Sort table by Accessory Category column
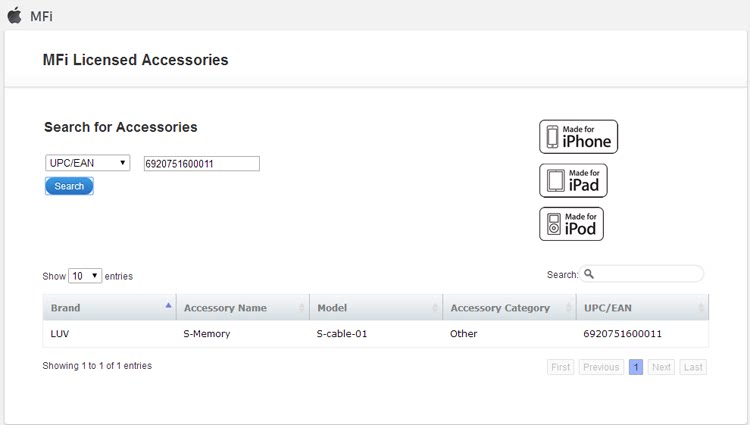Viewport: 750px width, 425px height. [508, 308]
